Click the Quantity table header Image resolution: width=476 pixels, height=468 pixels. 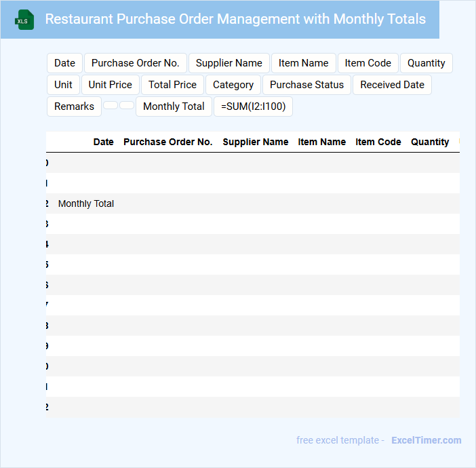[x=430, y=142]
